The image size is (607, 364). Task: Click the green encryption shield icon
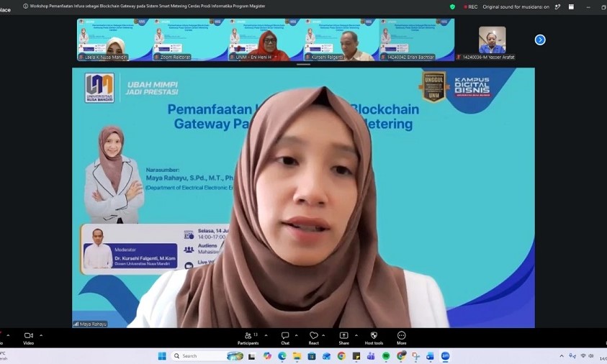click(x=452, y=6)
